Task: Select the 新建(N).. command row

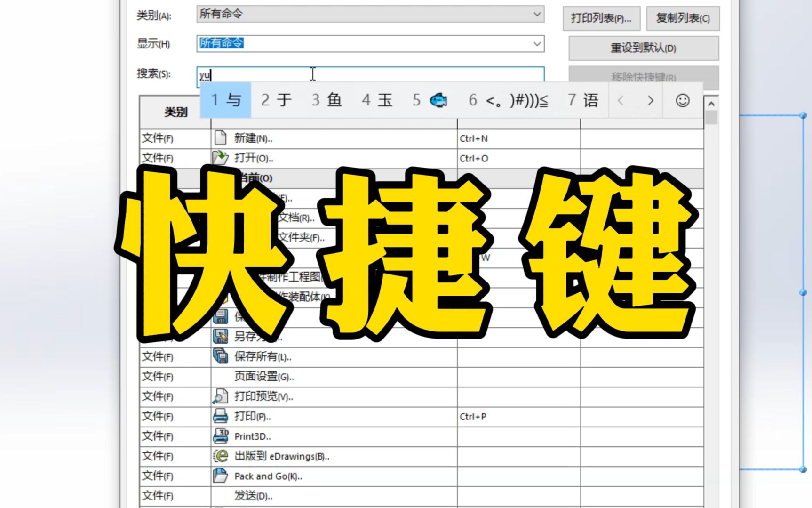Action: 422,138
